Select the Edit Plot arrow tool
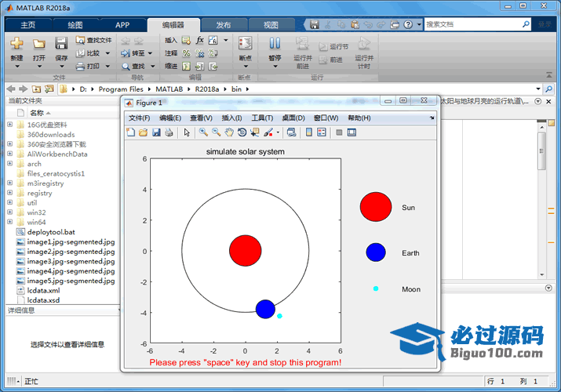Screen dimensions: 561x392 click(187, 132)
